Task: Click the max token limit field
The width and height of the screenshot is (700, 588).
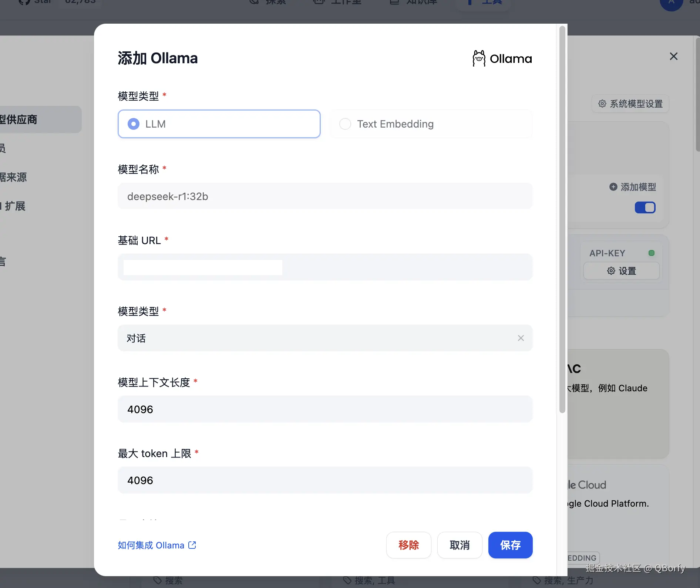Action: coord(325,480)
